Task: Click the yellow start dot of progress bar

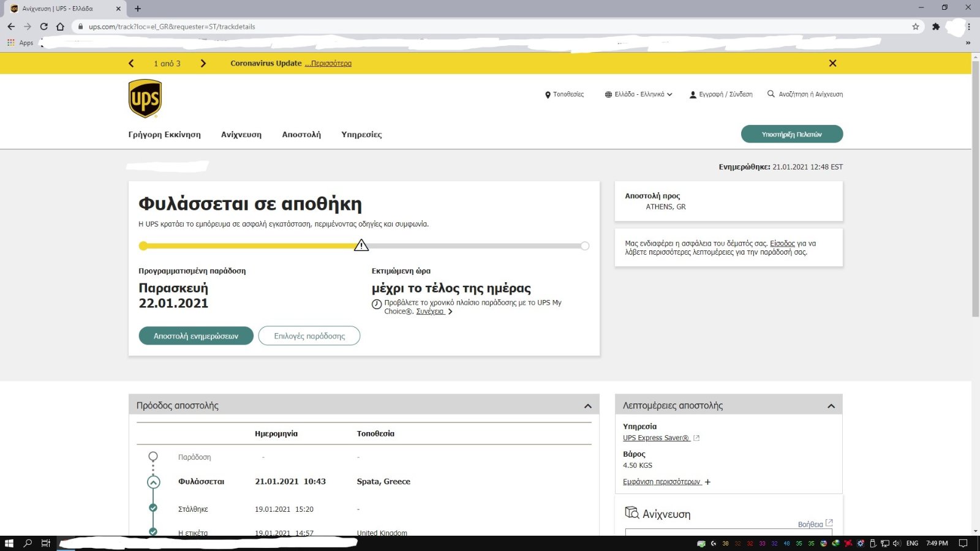Action: [x=143, y=246]
